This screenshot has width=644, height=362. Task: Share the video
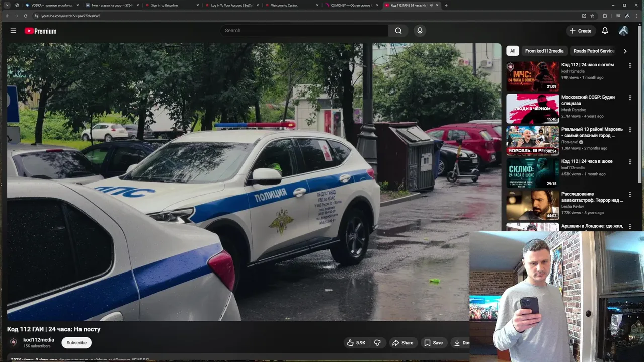click(x=403, y=343)
